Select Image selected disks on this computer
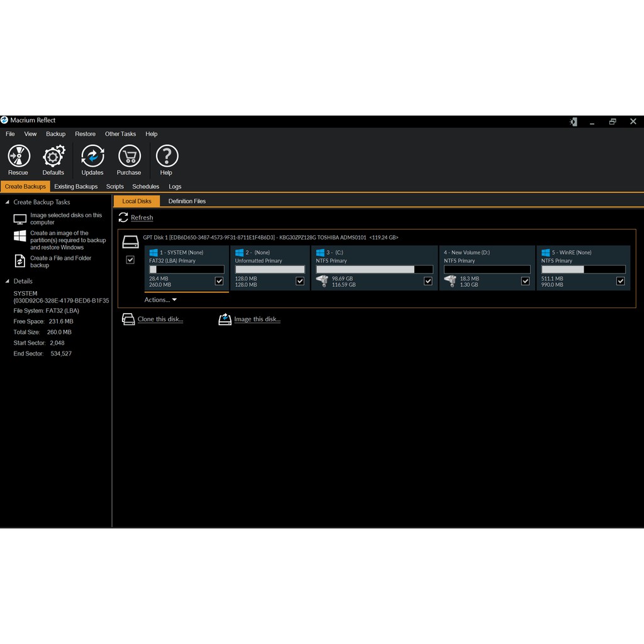The image size is (644, 644). click(65, 219)
